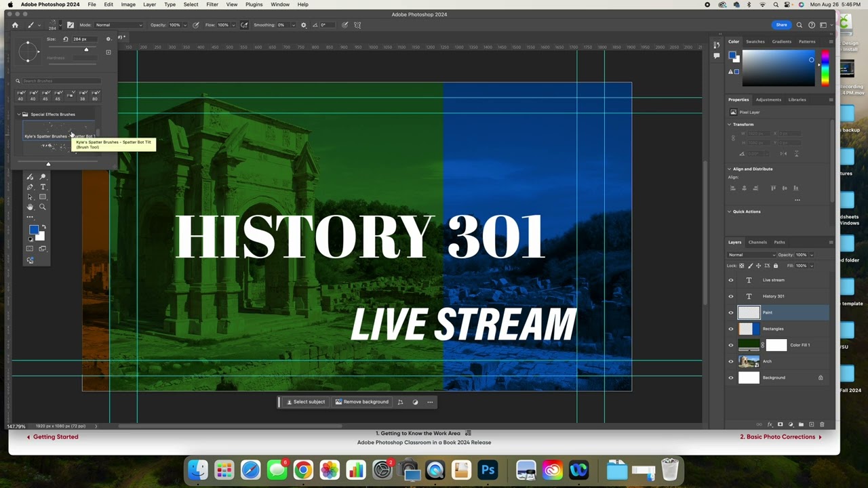The width and height of the screenshot is (868, 488).
Task: Click the Share button
Action: (781, 25)
